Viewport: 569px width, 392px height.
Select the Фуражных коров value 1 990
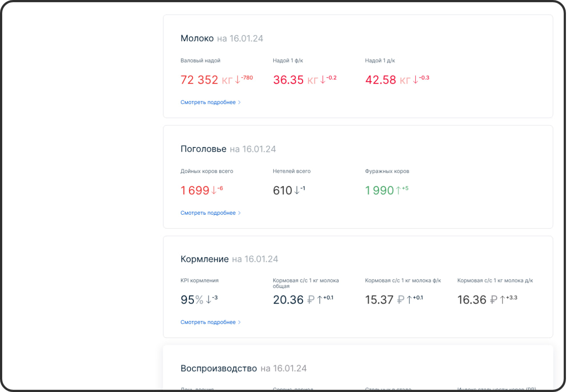(379, 191)
